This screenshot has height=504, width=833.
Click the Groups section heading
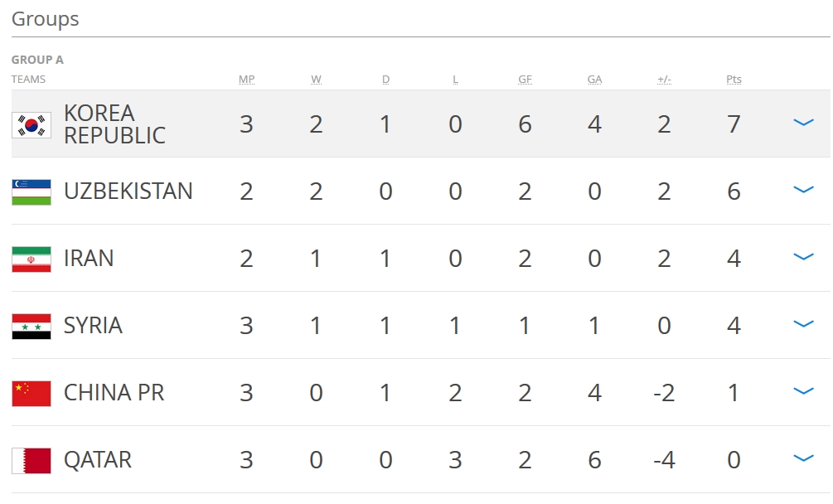pyautogui.click(x=46, y=19)
